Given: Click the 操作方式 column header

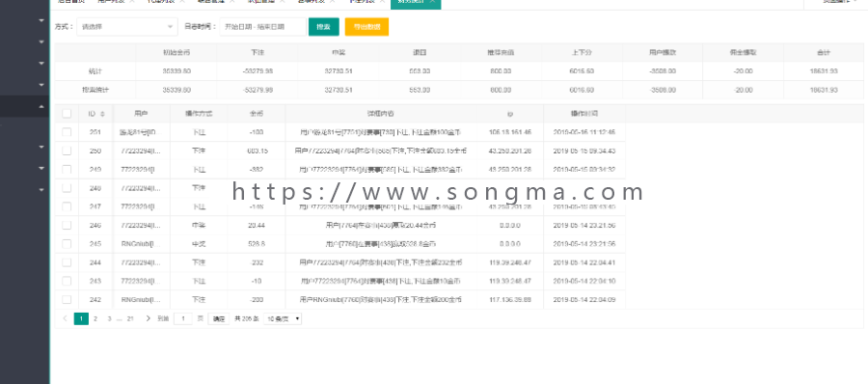Looking at the screenshot, I should coord(199,114).
